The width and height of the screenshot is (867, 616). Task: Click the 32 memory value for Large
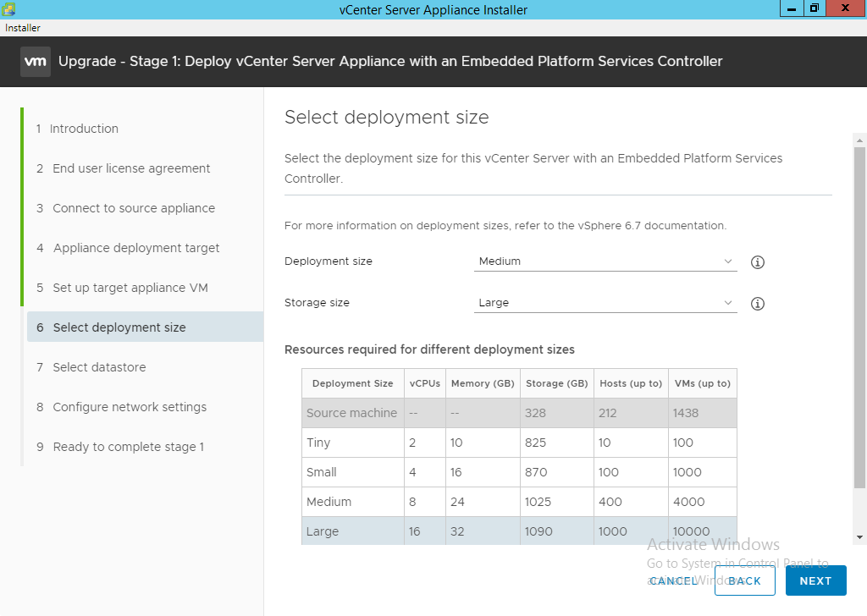point(457,531)
